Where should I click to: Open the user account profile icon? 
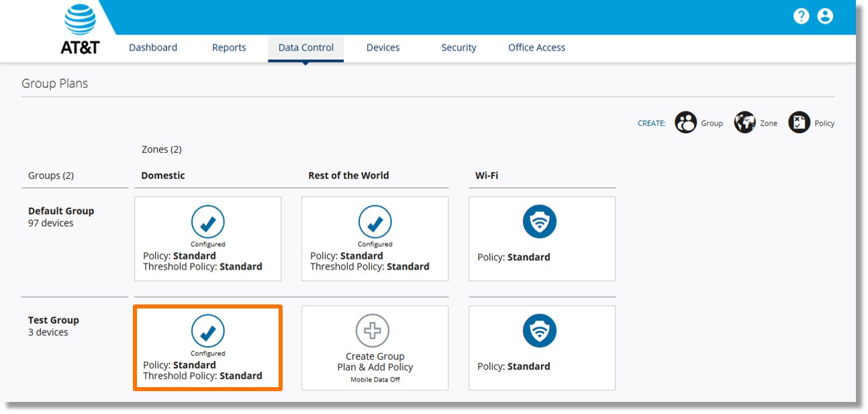tap(825, 16)
